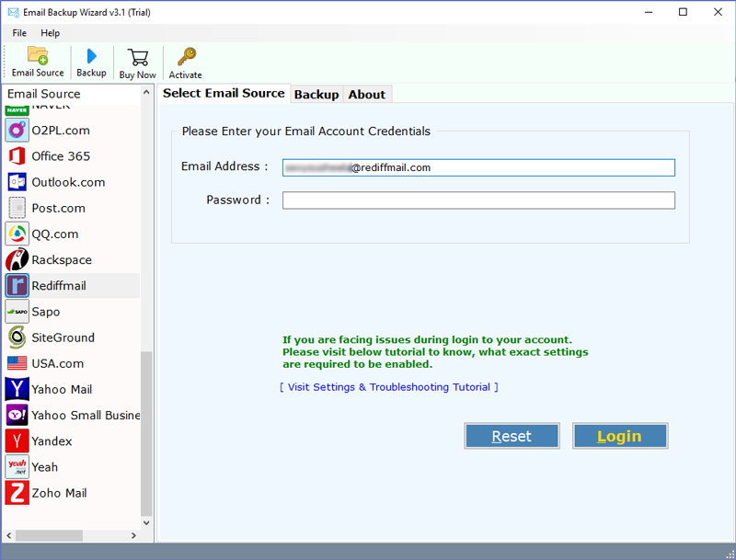Focus the Password input field

pos(478,200)
